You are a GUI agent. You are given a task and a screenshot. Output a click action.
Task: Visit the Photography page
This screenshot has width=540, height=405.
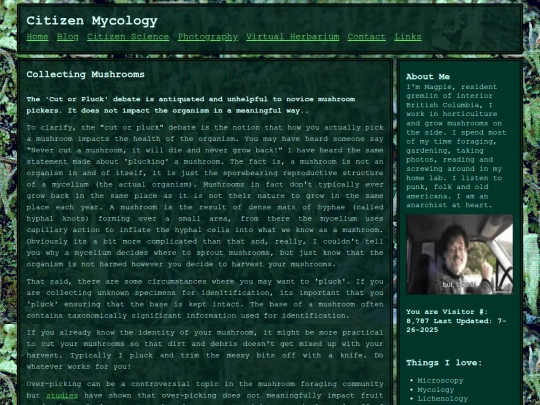pos(208,37)
